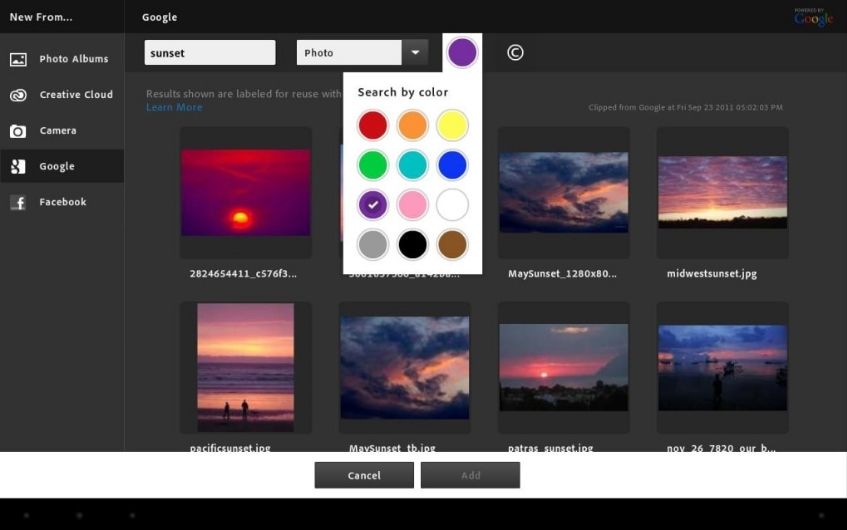Click the Google source icon

pyautogui.click(x=18, y=167)
